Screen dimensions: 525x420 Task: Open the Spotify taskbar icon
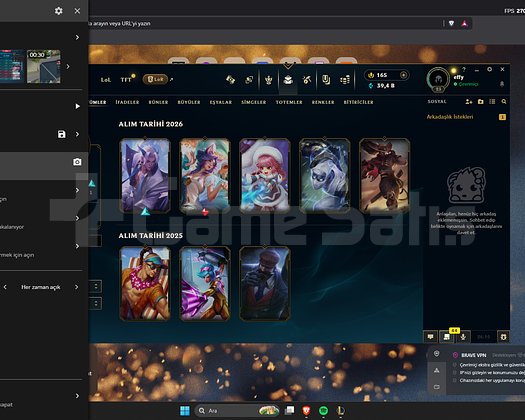[323, 411]
